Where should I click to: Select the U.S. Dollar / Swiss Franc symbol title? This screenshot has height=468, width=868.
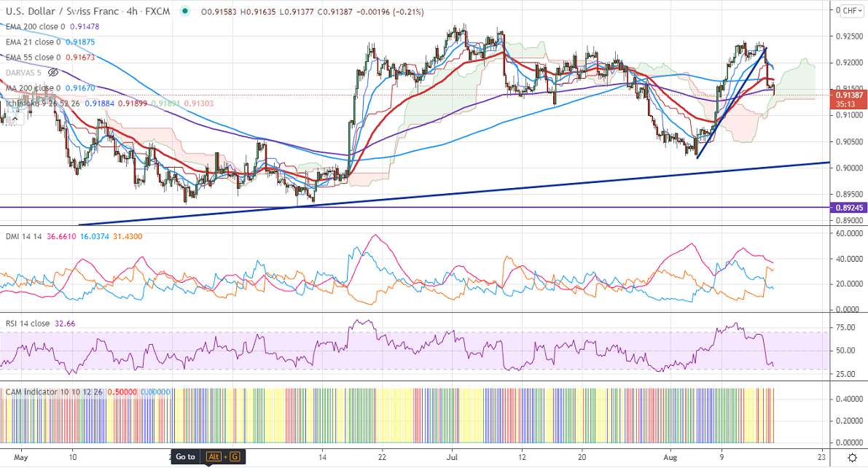87,11
